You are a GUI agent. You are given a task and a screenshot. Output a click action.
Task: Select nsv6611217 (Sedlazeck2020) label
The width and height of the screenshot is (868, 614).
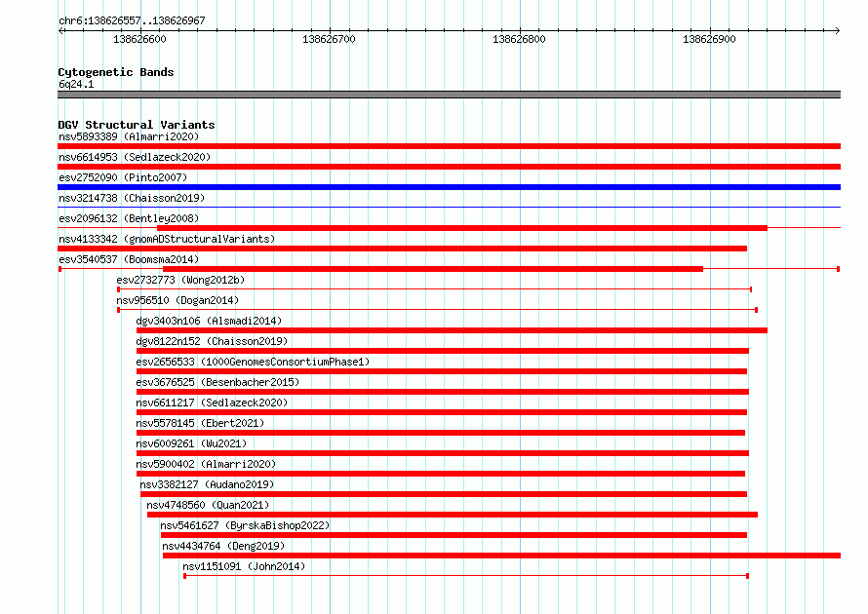point(212,403)
